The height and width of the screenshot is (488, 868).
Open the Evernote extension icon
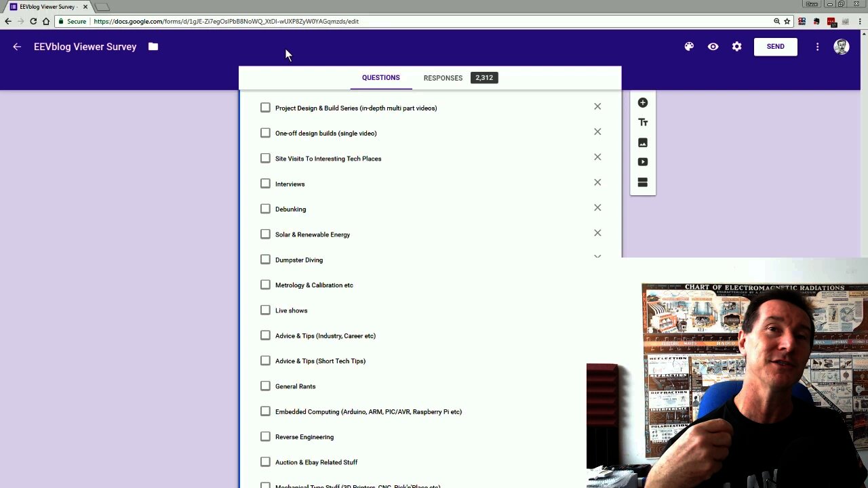pos(816,21)
